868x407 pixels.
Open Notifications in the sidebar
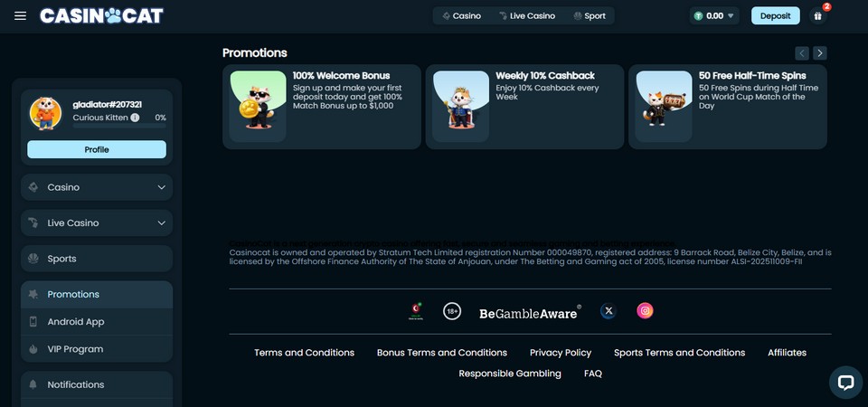coord(97,384)
